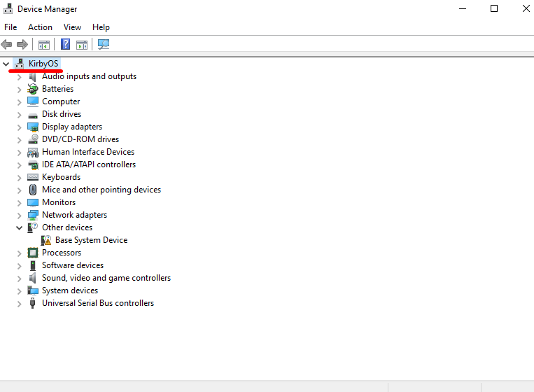The image size is (534, 392).
Task: Click the Back arrow toolbar button
Action: (6, 44)
